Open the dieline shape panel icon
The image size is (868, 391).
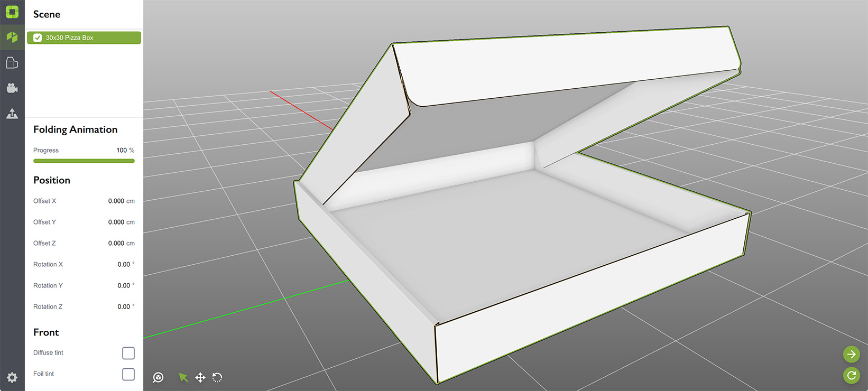(x=12, y=63)
